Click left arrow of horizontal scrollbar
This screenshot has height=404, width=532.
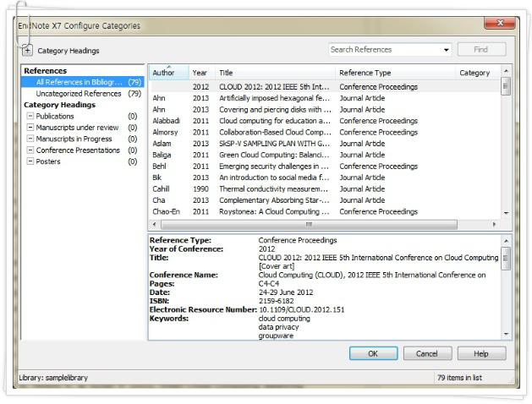(155, 224)
